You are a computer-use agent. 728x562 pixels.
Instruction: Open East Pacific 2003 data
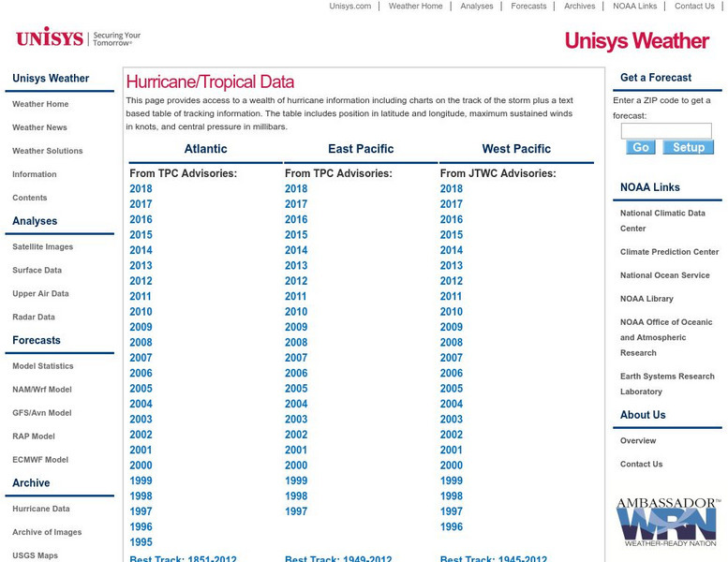pyautogui.click(x=296, y=419)
